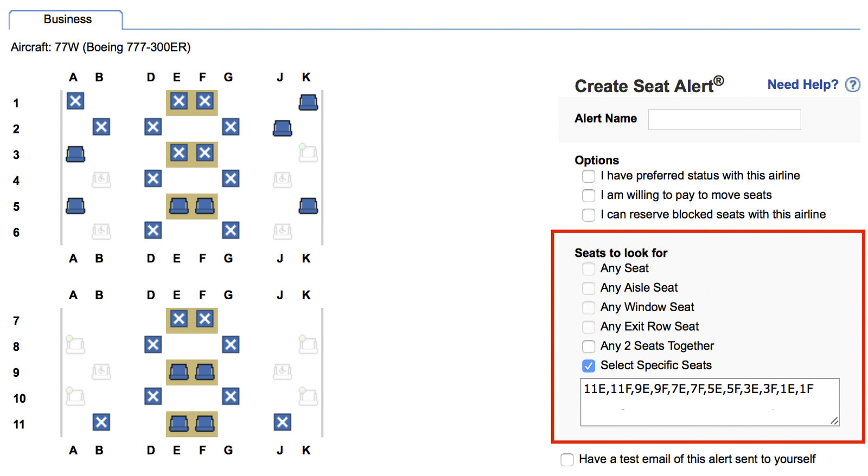Click the Alert Name input field
This screenshot has height=476, width=868.
click(x=724, y=120)
